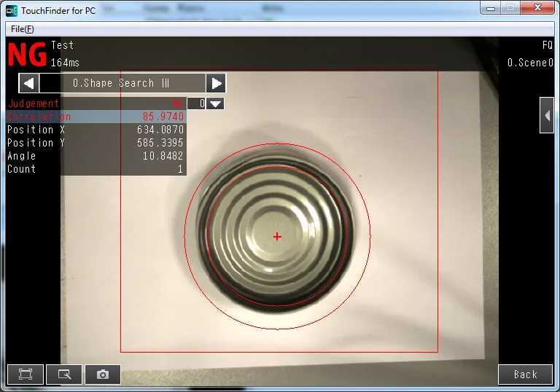Click the 0.Scene0 label
The height and width of the screenshot is (392, 560).
(530, 63)
